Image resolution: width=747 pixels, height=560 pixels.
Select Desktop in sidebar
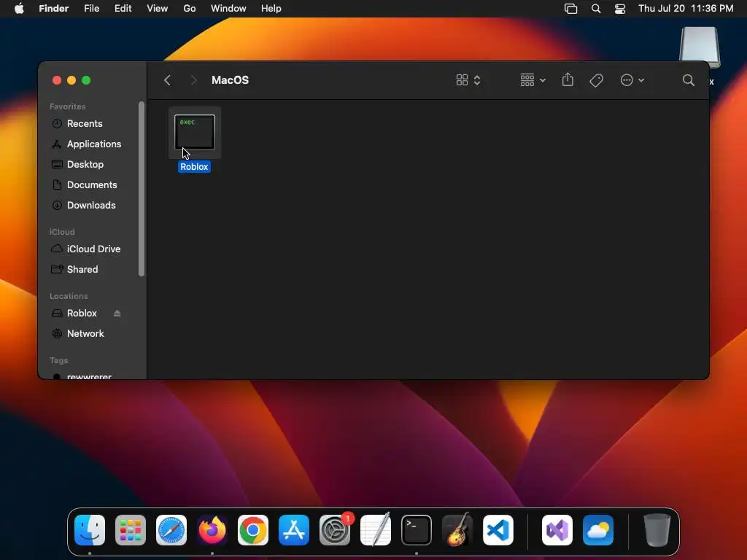pyautogui.click(x=85, y=164)
